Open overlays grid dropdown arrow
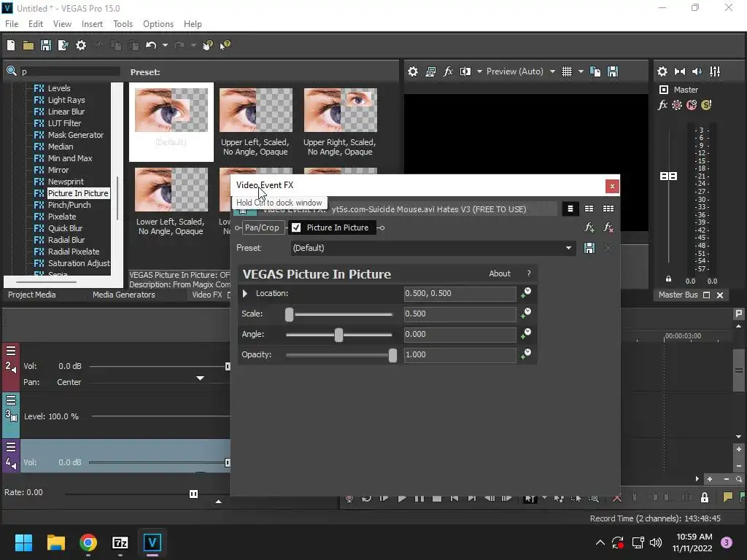 pos(581,71)
